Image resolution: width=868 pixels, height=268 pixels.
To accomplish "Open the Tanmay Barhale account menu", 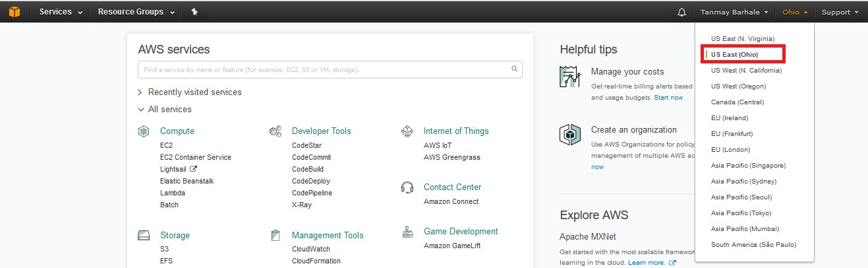I will pos(734,12).
